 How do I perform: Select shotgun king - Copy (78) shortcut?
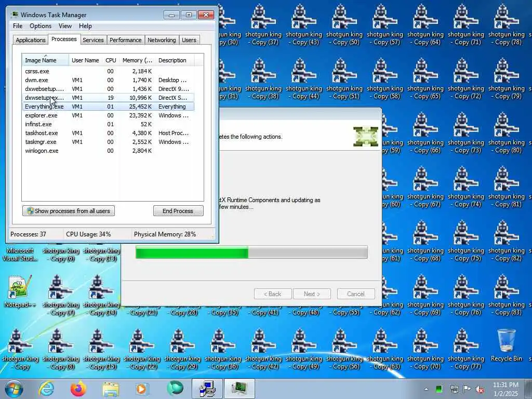(506, 24)
